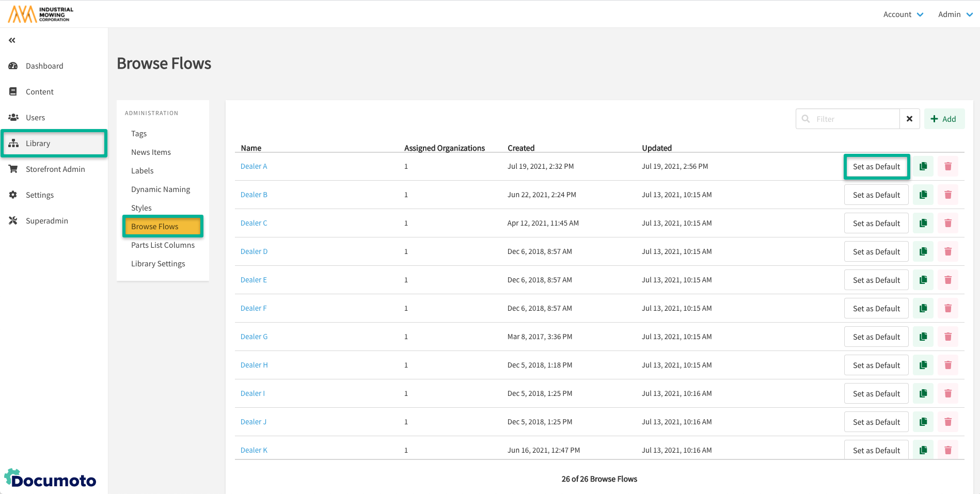The height and width of the screenshot is (494, 980).
Task: Open Dashboard from sidebar
Action: click(44, 66)
